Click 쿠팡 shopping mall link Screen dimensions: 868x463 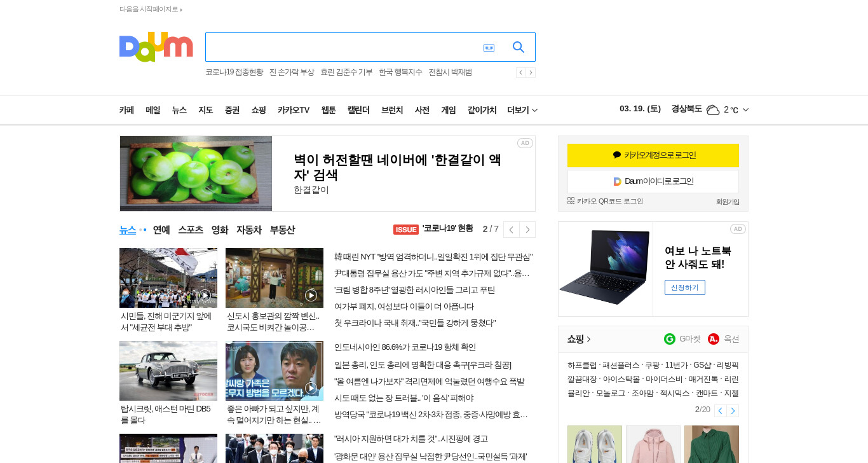point(652,365)
